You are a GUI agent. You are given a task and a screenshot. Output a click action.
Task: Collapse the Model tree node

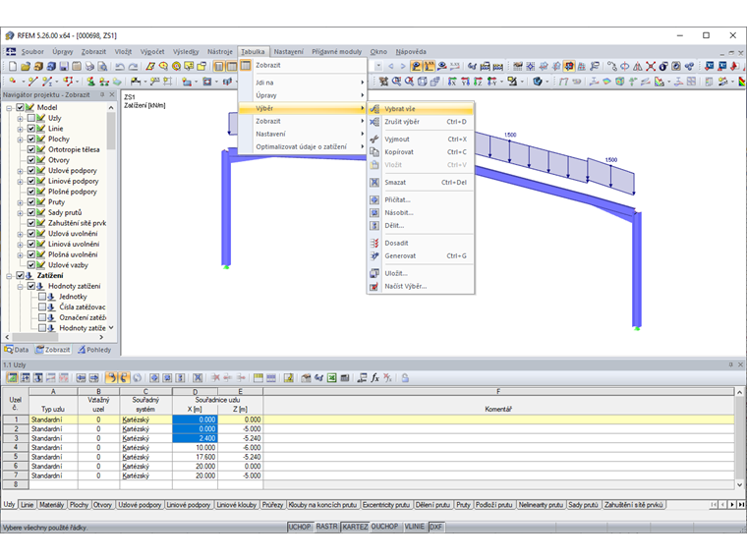click(x=9, y=108)
